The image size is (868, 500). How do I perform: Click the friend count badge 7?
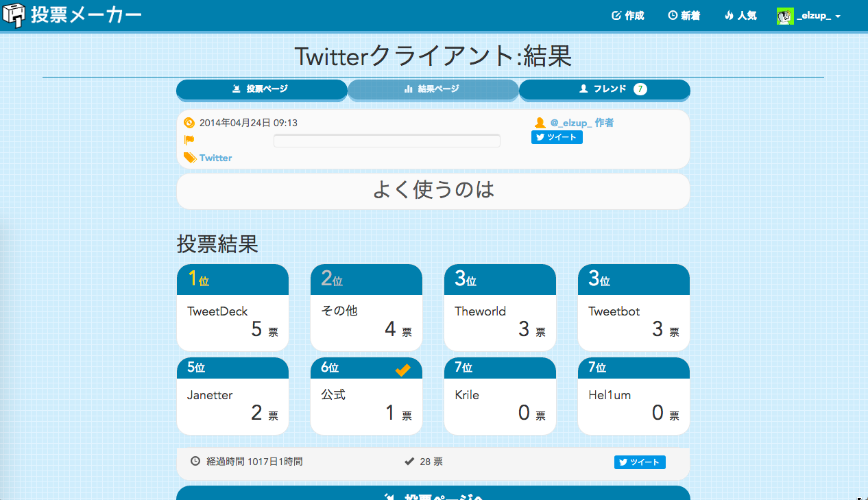[x=640, y=89]
